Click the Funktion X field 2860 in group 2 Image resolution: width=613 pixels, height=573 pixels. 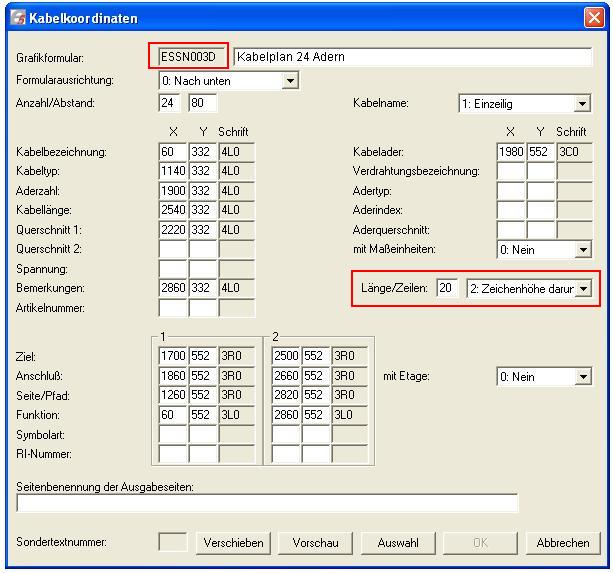[286, 415]
